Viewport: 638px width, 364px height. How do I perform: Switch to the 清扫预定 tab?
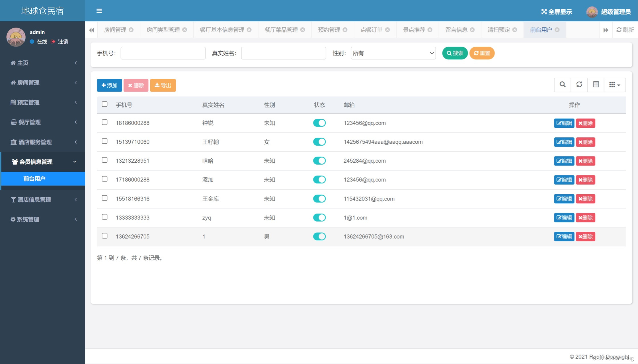[x=499, y=30]
